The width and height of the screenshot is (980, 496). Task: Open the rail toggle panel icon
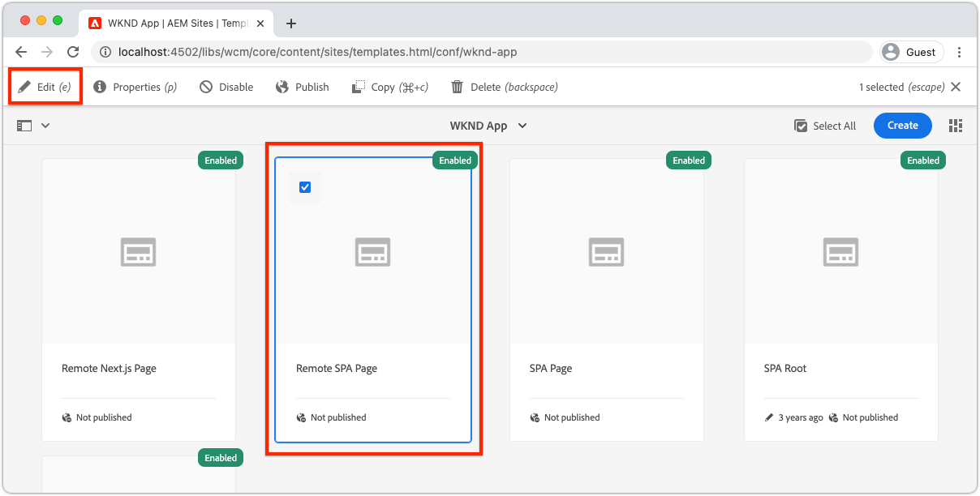click(24, 126)
